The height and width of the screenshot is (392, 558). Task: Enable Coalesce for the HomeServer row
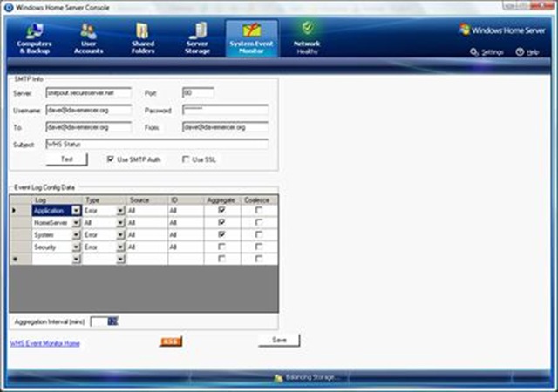tap(259, 222)
